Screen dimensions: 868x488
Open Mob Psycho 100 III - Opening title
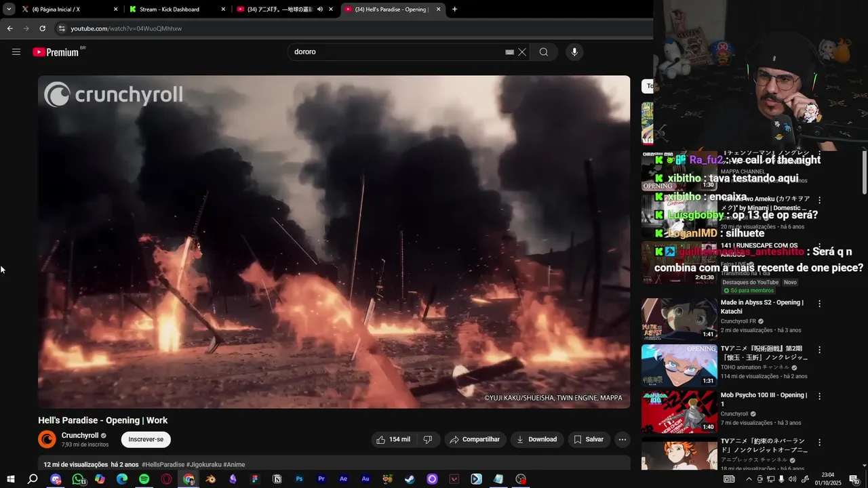tap(764, 399)
